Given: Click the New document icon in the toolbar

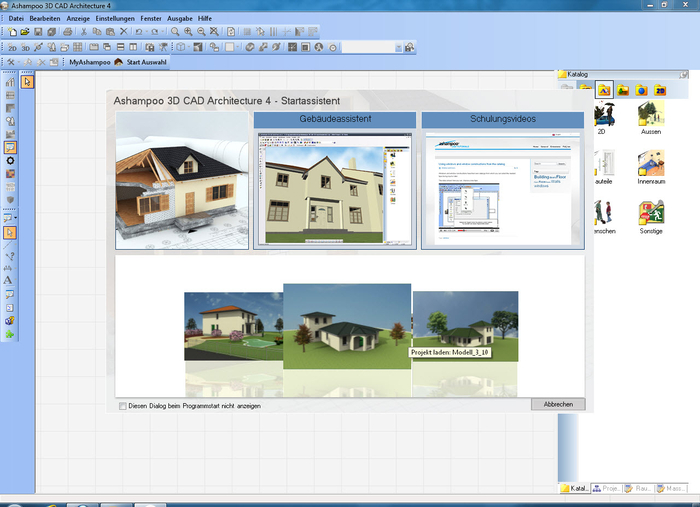Looking at the screenshot, I should (x=12, y=32).
